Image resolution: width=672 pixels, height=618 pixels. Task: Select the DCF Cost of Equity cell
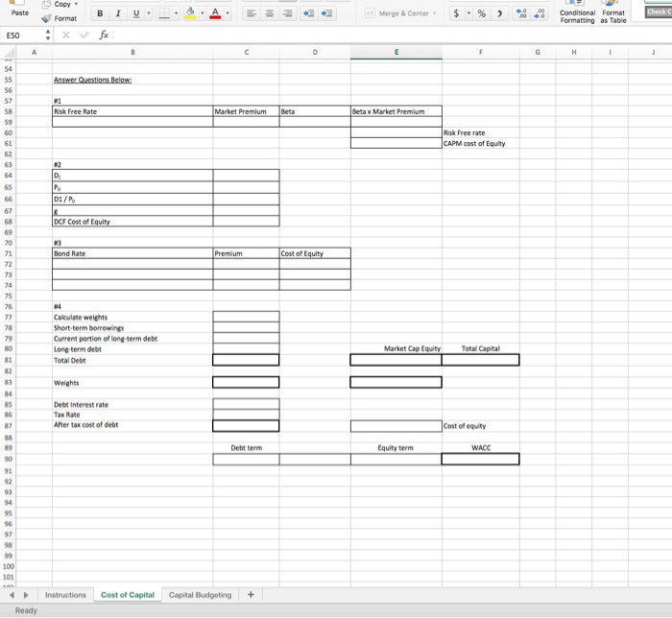(x=132, y=222)
